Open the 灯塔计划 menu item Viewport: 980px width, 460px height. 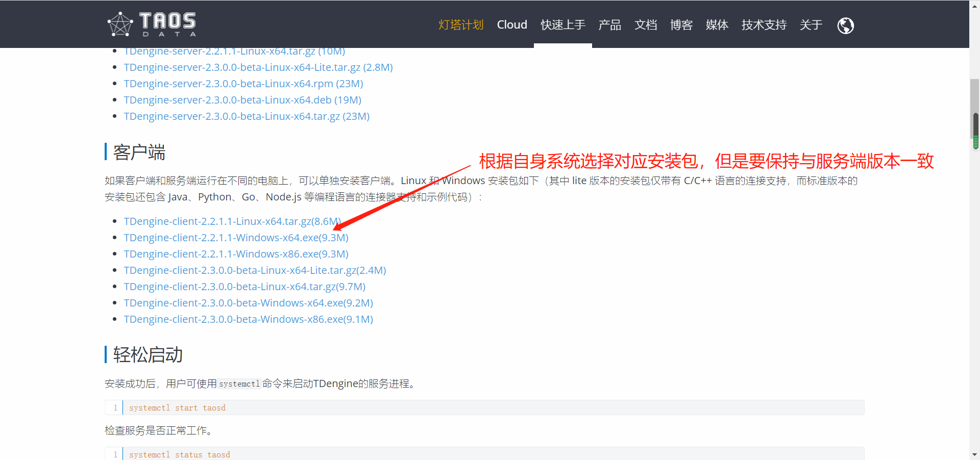[x=460, y=25]
